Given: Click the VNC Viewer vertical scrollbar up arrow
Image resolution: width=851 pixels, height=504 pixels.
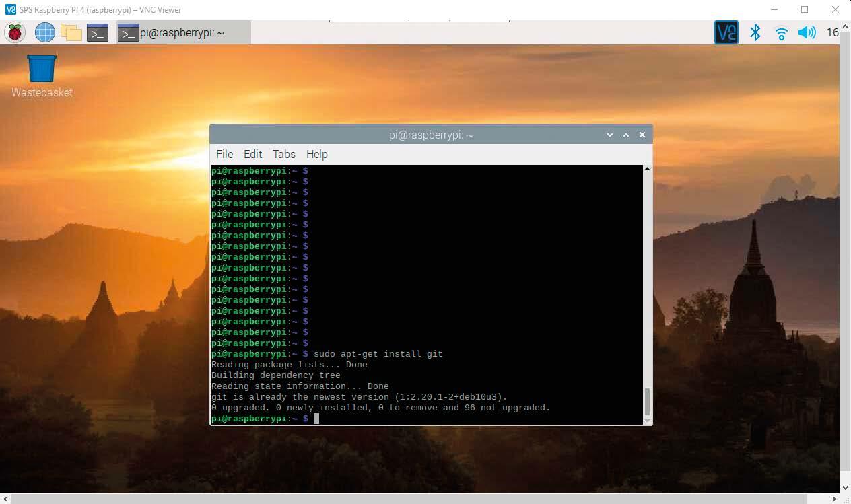Looking at the screenshot, I should click(846, 26).
